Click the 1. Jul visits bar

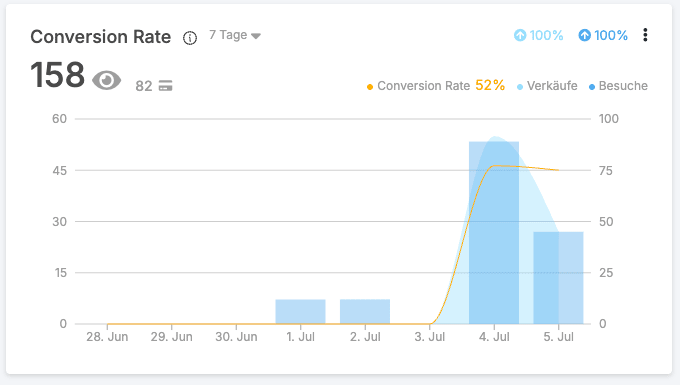click(301, 311)
